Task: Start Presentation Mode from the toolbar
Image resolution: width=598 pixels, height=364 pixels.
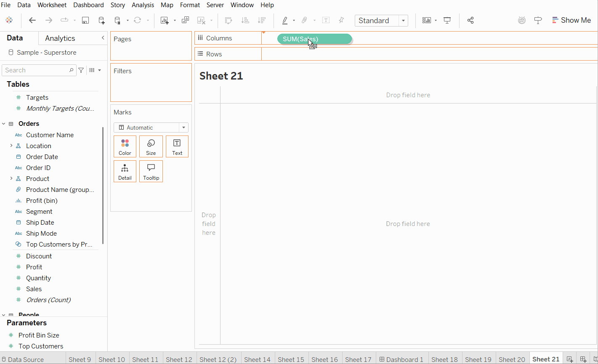Action: (447, 20)
